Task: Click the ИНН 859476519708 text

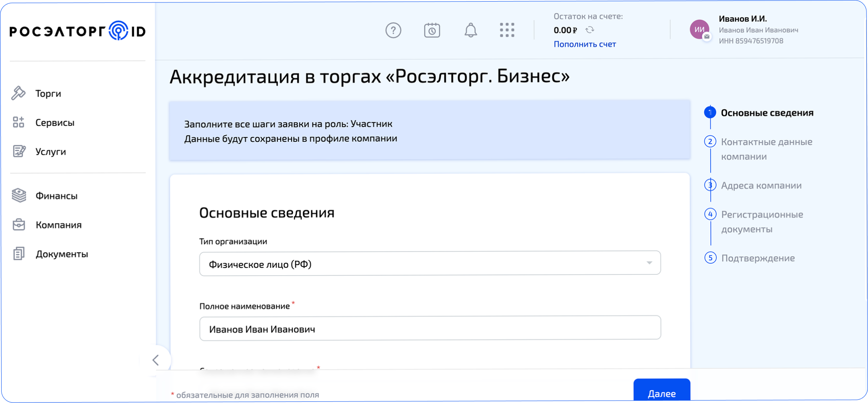Action: [751, 41]
